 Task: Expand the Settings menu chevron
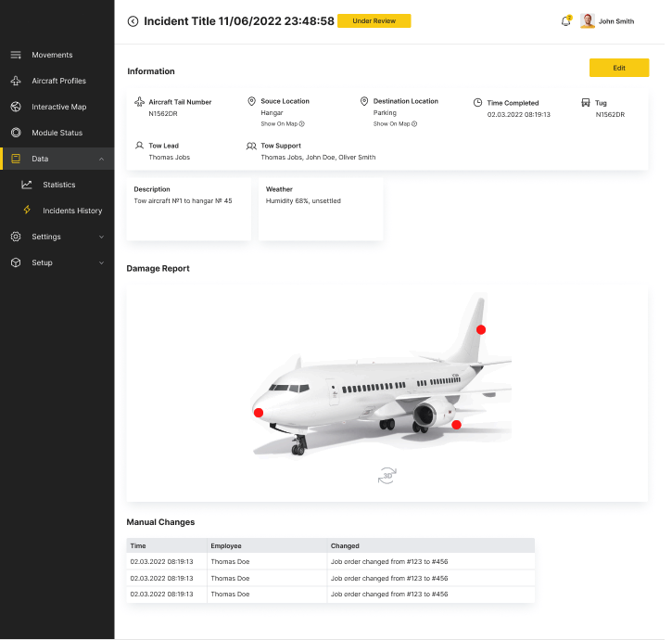tap(101, 237)
